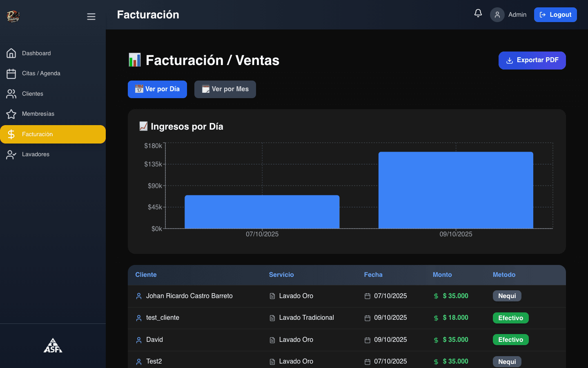Image resolution: width=588 pixels, height=368 pixels.
Task: Click the name Johan Ricardo Castro Barreto
Action: tap(189, 296)
